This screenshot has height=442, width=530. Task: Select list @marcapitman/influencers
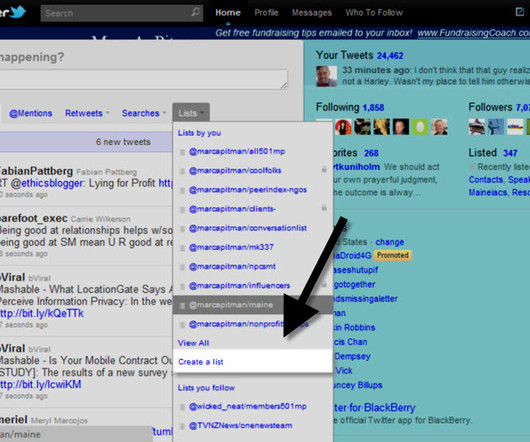point(239,286)
